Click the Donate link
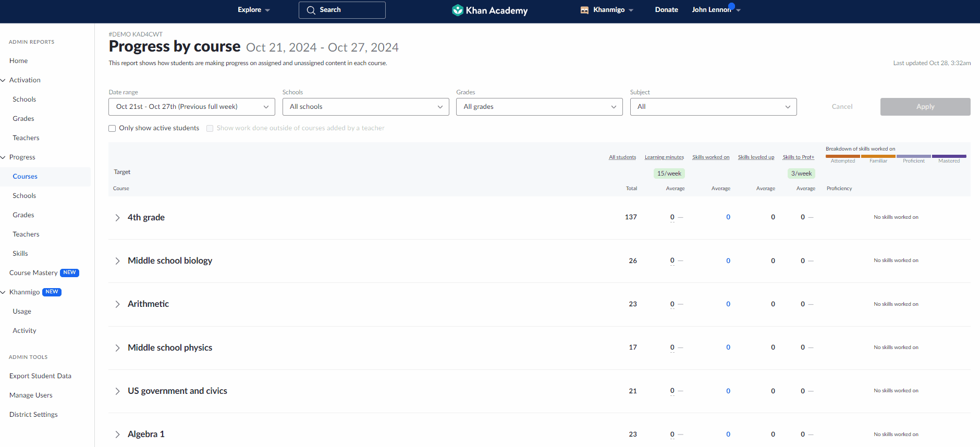Image resolution: width=980 pixels, height=447 pixels. tap(666, 10)
